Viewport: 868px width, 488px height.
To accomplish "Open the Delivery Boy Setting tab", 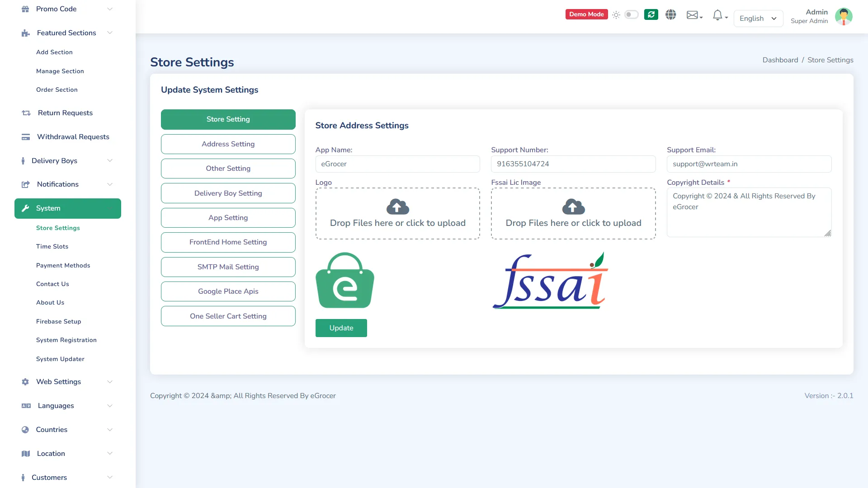I will click(228, 193).
